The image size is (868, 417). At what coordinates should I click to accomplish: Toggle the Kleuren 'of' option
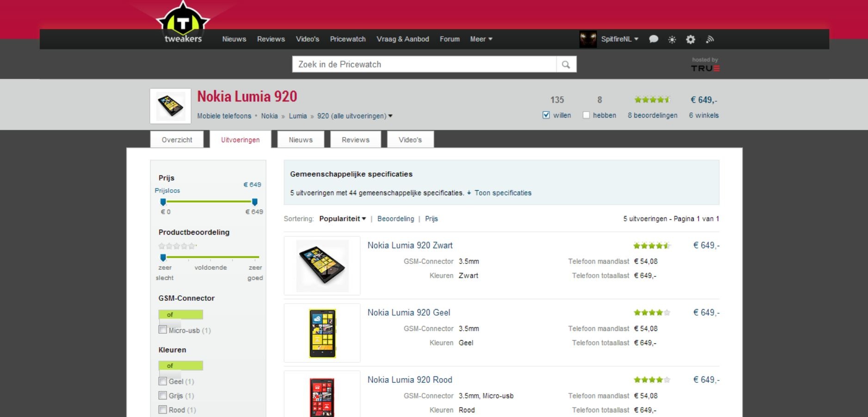click(x=180, y=366)
